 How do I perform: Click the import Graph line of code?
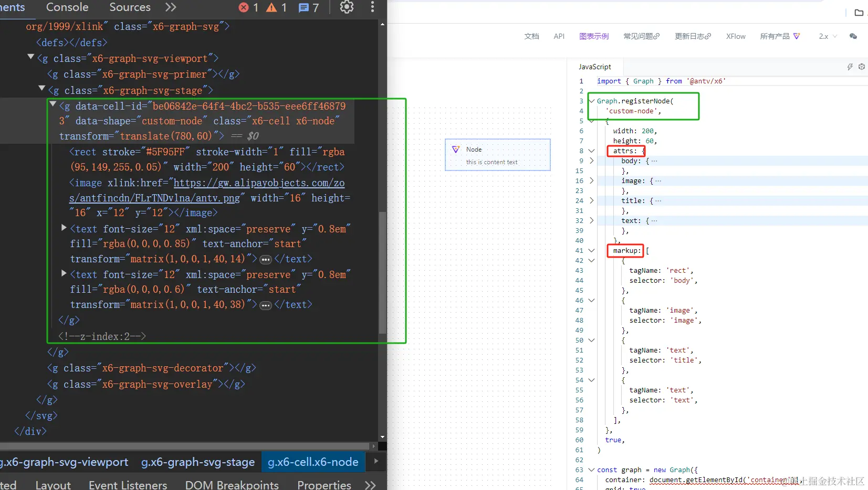click(661, 81)
